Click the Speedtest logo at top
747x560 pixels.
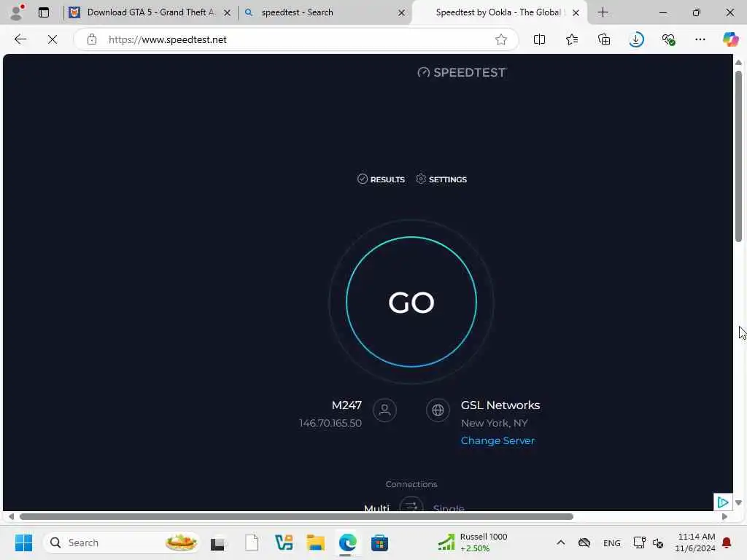[462, 72]
